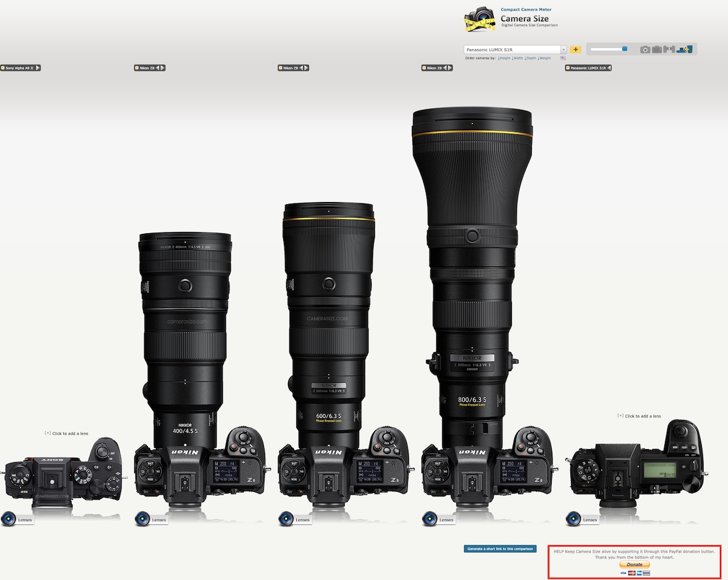
Task: Remove the Sony Alpha A9 II with its yellow x
Action: [3, 68]
